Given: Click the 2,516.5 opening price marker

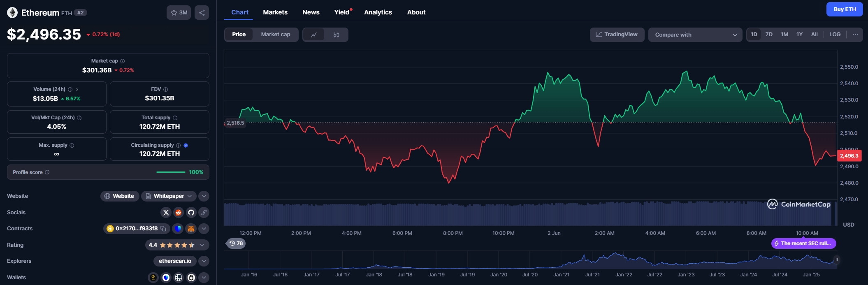Looking at the screenshot, I should click(x=235, y=123).
